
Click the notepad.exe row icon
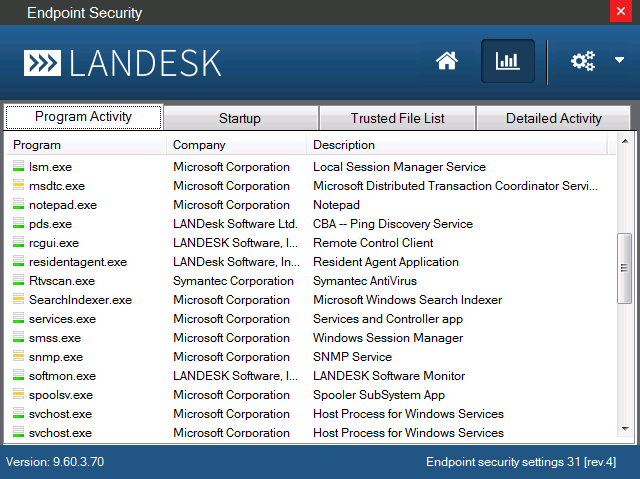[x=19, y=205]
